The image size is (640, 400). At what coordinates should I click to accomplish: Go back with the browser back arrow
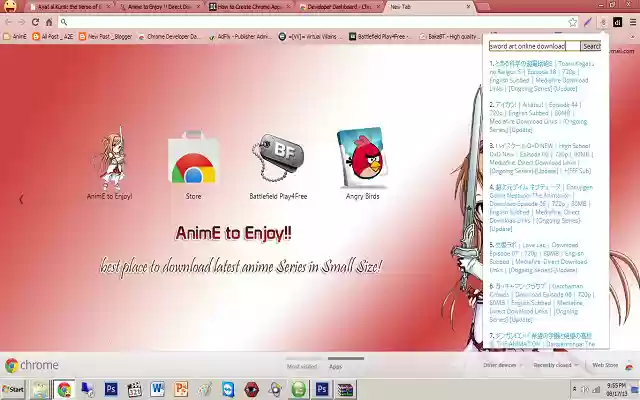click(x=9, y=22)
